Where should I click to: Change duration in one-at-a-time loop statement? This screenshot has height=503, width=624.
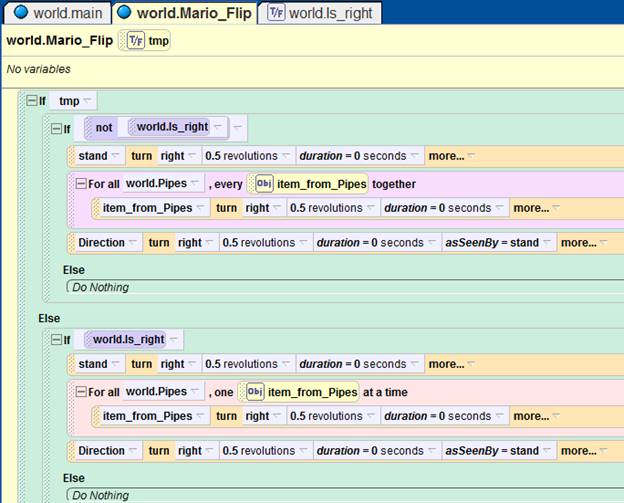(x=444, y=416)
